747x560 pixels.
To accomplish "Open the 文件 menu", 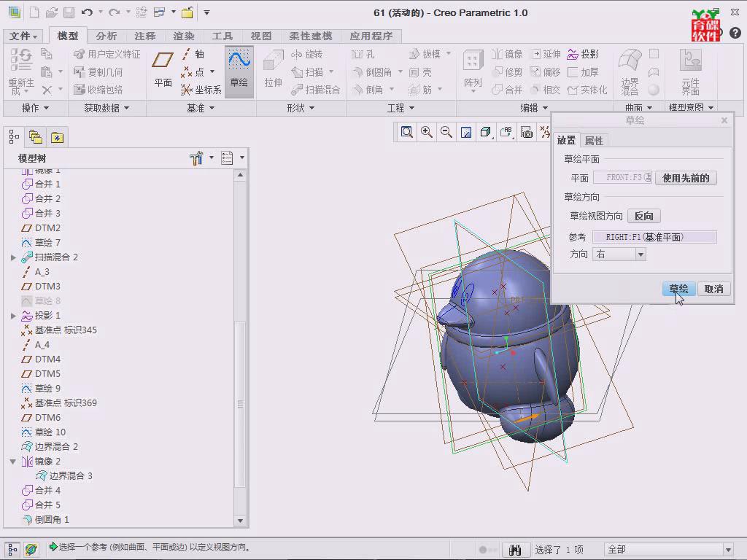I will pyautogui.click(x=23, y=36).
